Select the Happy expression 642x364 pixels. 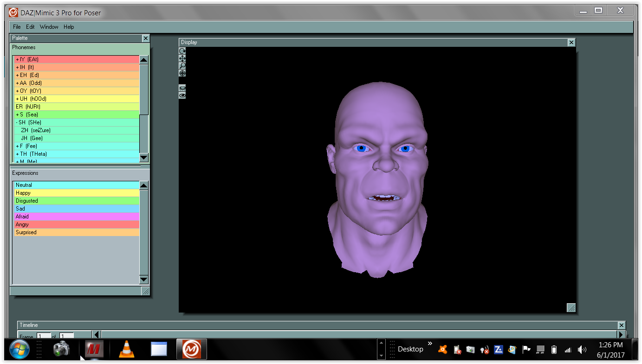coord(77,193)
